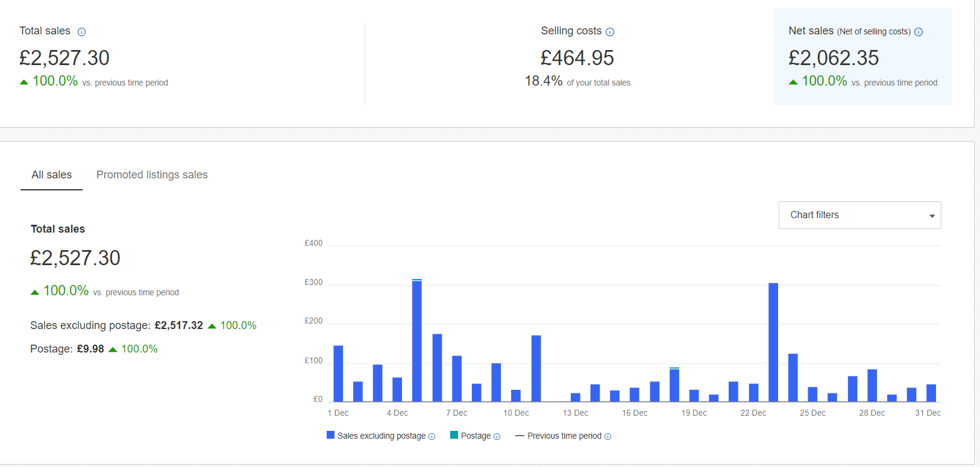Click info icon next to Net sales
Image resolution: width=980 pixels, height=467 pixels.
tap(919, 32)
